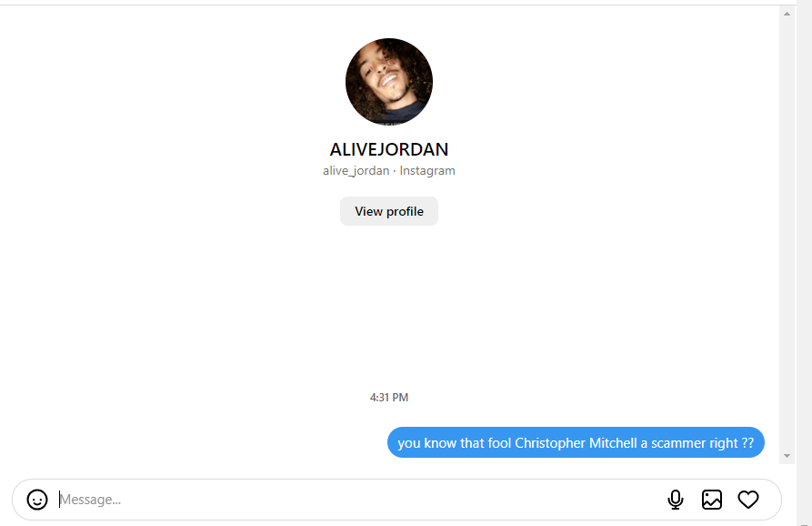Image resolution: width=812 pixels, height=526 pixels.
Task: Click the alive_jordan · Instagram username text
Action: 389,170
